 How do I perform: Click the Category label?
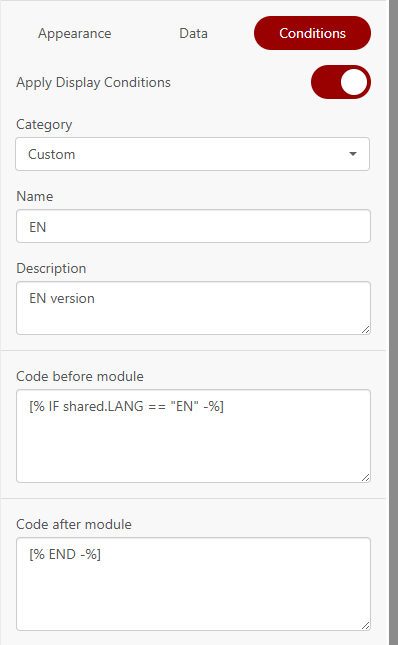pyautogui.click(x=44, y=125)
